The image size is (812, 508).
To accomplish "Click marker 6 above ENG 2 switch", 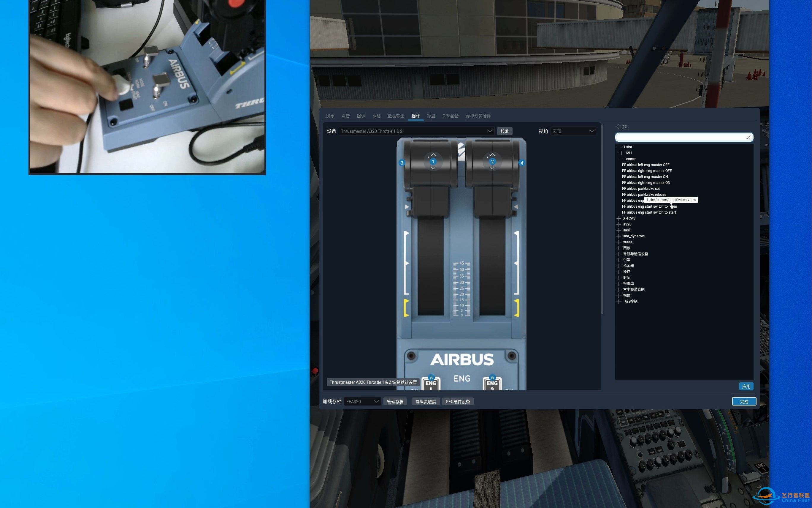I will tap(492, 378).
